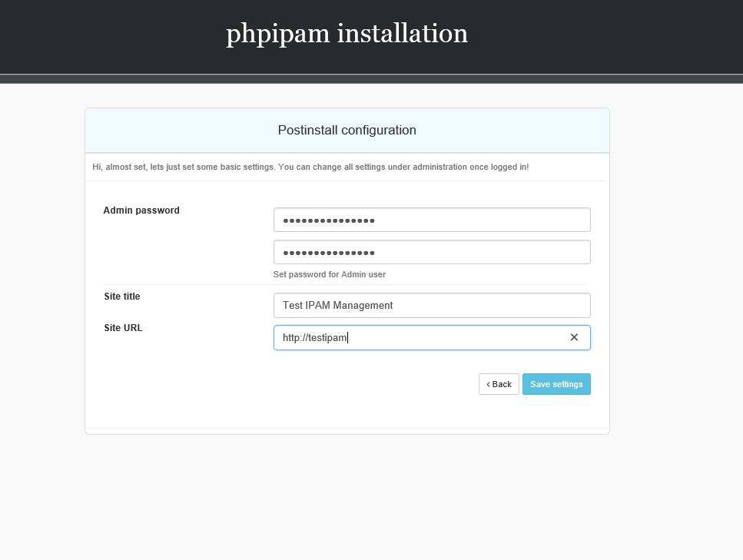This screenshot has height=560, width=743.
Task: Place cursor in the Site URL field
Action: [432, 338]
